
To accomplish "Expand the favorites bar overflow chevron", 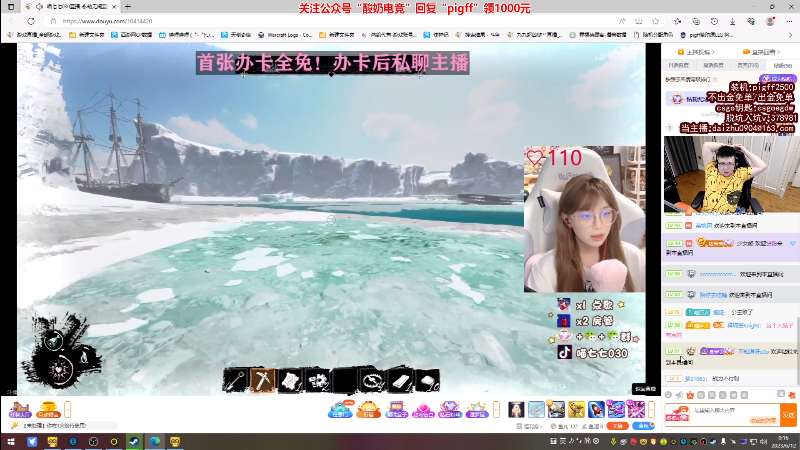I will pos(791,35).
